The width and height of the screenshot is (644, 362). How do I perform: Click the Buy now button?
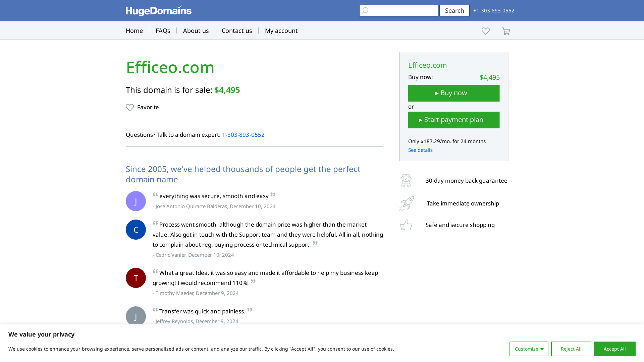453,93
